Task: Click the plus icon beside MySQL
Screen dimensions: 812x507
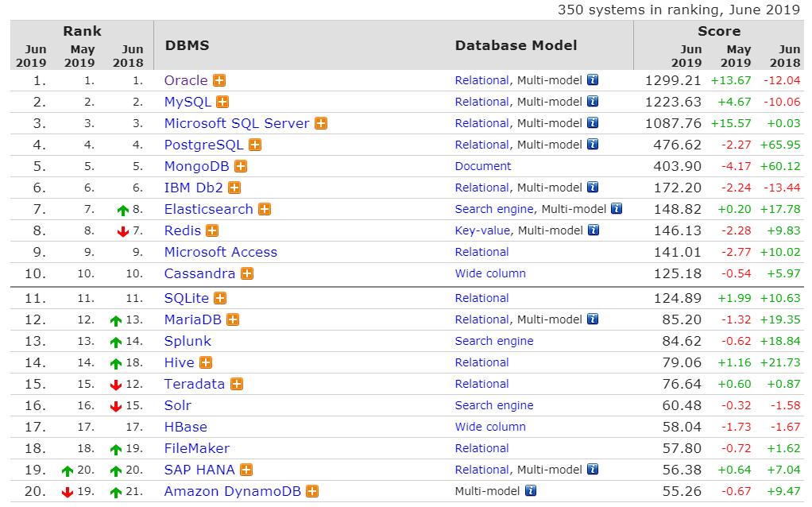Action: pyautogui.click(x=222, y=102)
